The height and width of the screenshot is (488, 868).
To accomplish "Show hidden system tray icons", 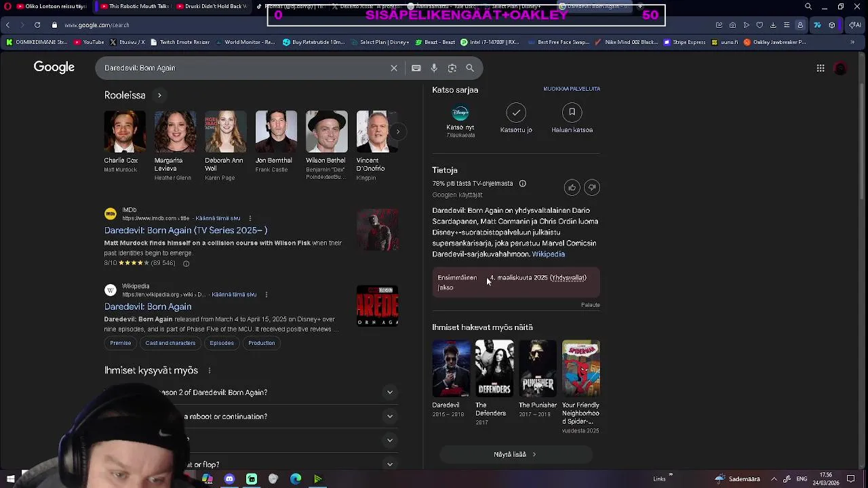I will (774, 479).
